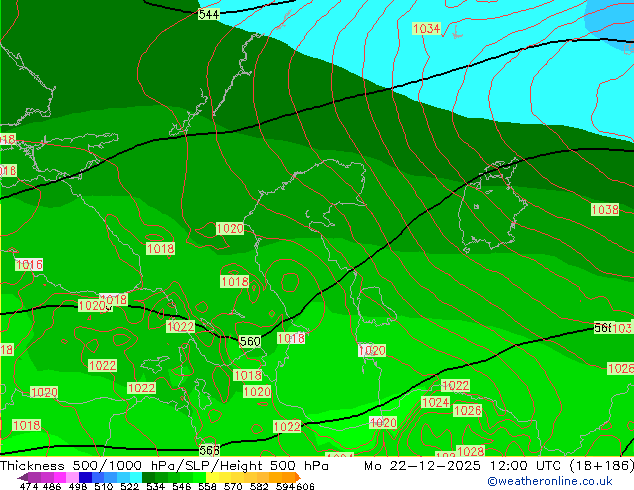Click the orange right arrow end of legend

point(298,477)
